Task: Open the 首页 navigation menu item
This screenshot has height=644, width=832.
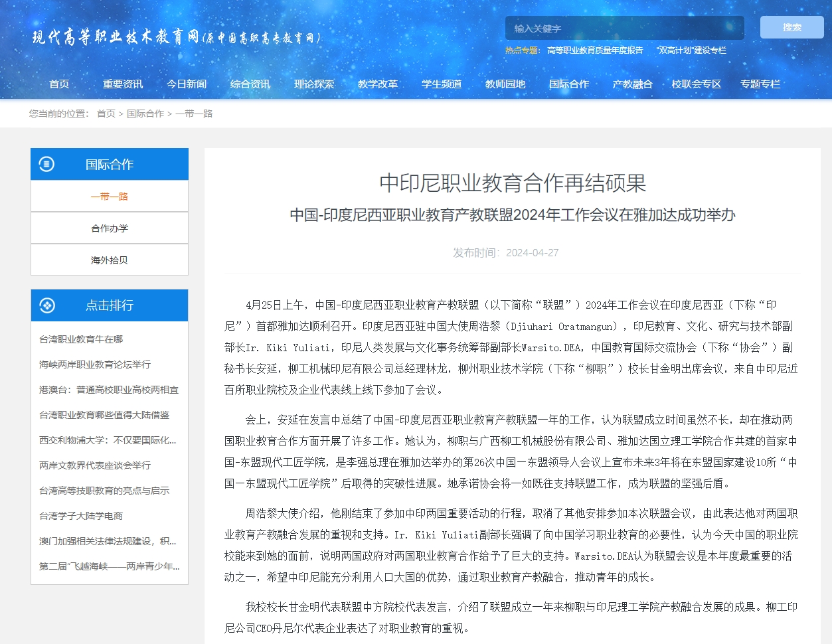Action: tap(59, 84)
